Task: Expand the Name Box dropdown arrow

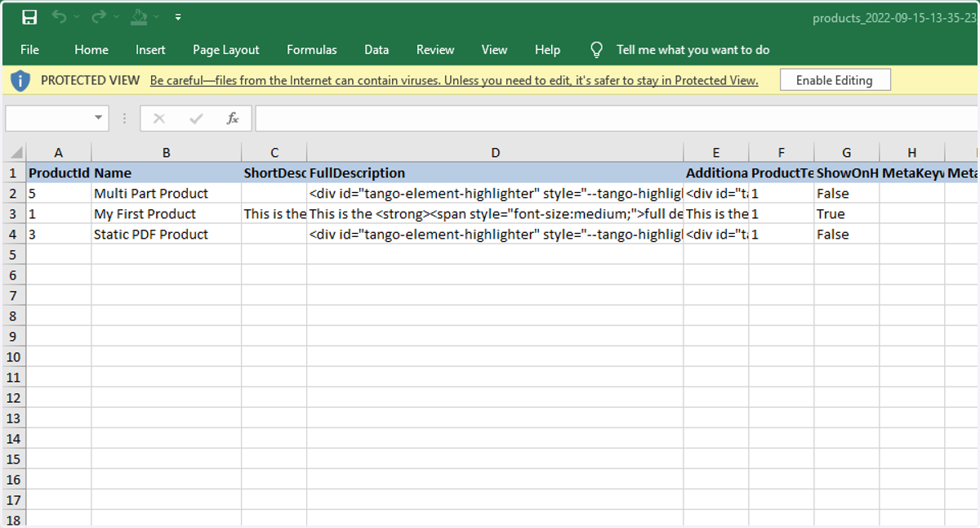Action: pyautogui.click(x=99, y=119)
